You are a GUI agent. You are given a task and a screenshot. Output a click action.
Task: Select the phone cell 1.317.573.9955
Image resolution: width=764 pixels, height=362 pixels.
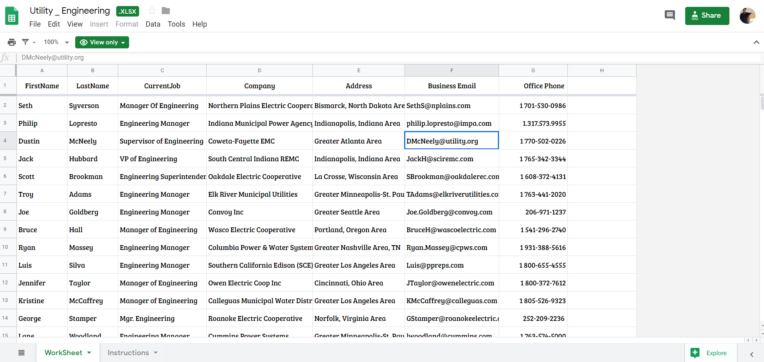point(533,124)
